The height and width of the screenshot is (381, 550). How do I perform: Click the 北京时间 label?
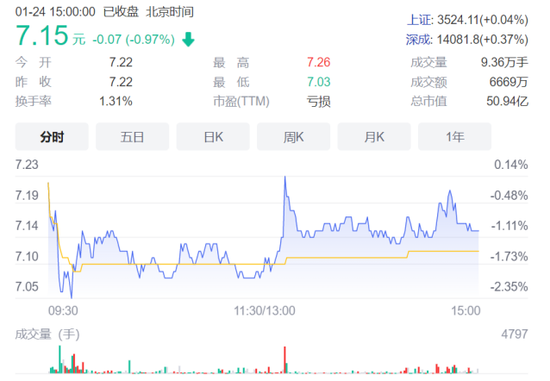170,12
